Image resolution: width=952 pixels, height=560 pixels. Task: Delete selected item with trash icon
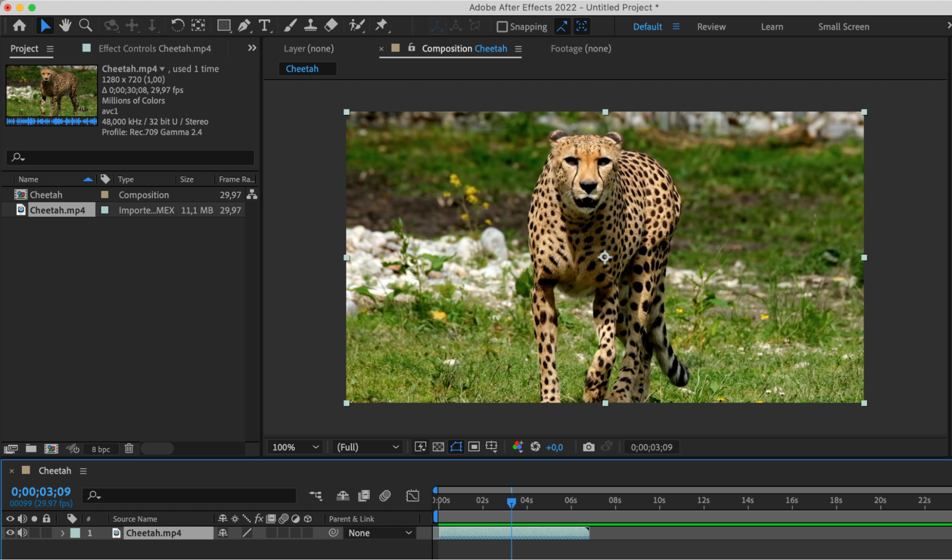point(129,449)
